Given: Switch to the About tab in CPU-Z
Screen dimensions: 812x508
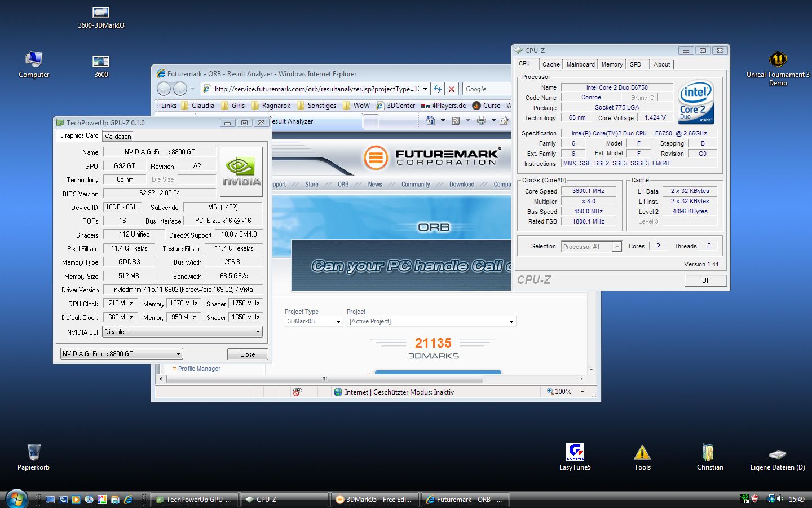Looking at the screenshot, I should point(661,64).
